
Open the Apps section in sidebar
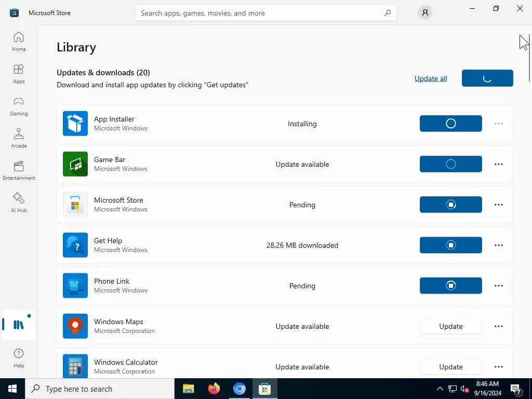pos(19,74)
